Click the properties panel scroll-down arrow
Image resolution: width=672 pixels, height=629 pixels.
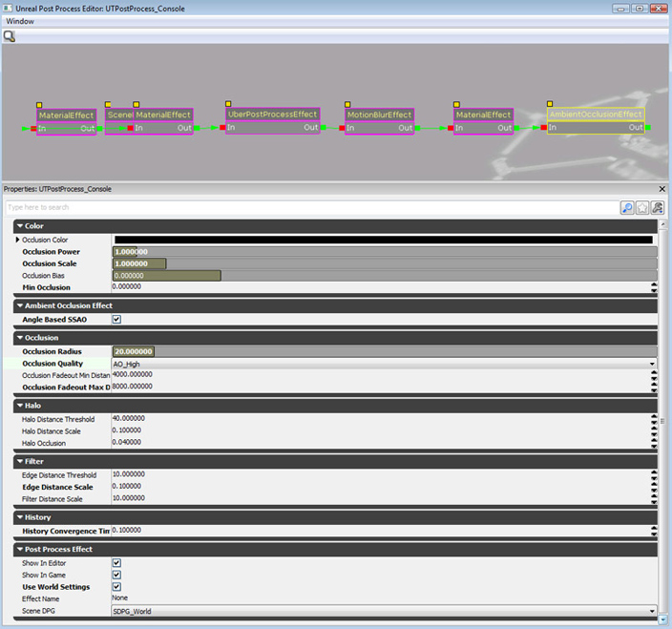(x=662, y=619)
